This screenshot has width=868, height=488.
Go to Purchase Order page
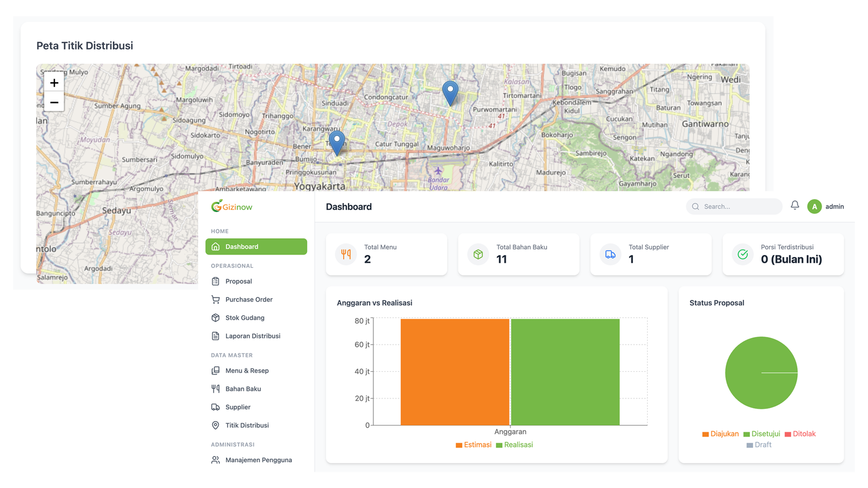pos(249,300)
